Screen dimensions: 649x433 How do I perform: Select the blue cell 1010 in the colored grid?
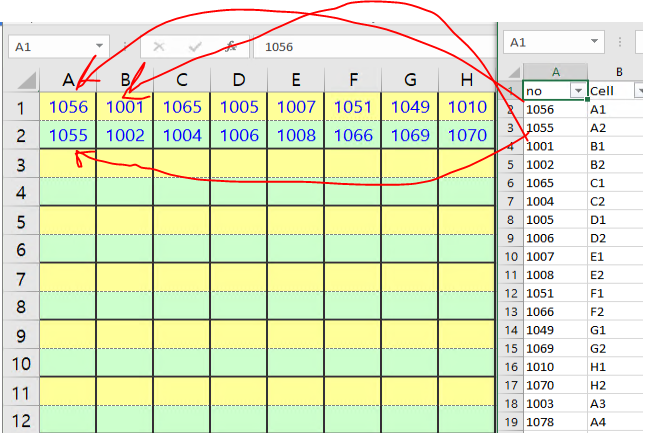pos(467,107)
